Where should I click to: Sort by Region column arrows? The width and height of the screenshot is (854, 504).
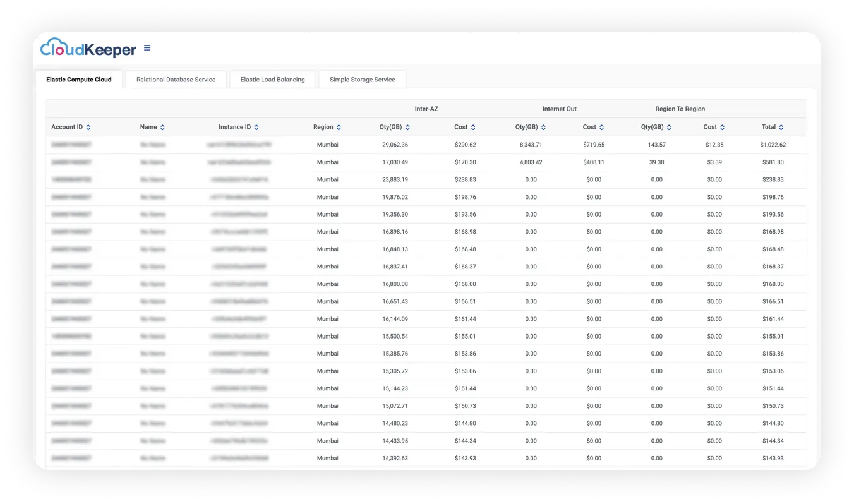(339, 128)
